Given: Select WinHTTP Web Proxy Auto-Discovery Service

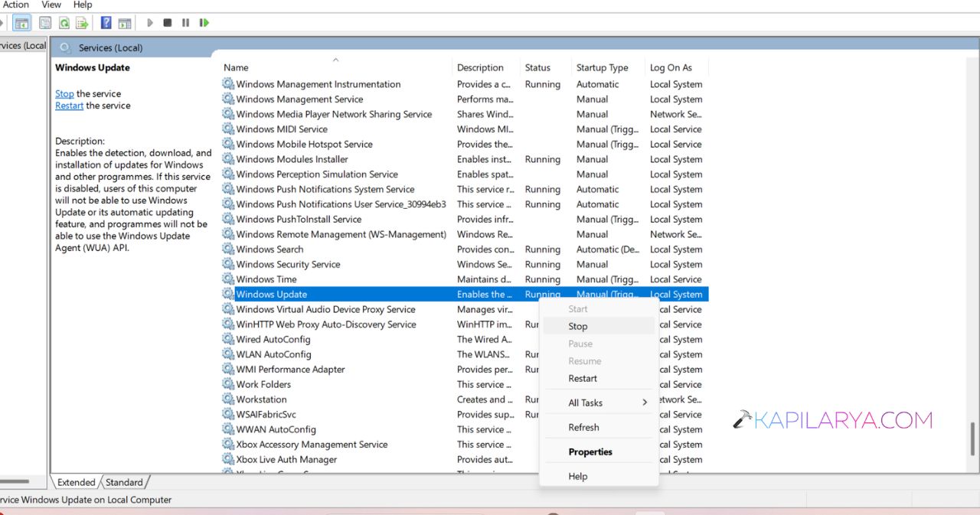Looking at the screenshot, I should (x=464, y=324).
